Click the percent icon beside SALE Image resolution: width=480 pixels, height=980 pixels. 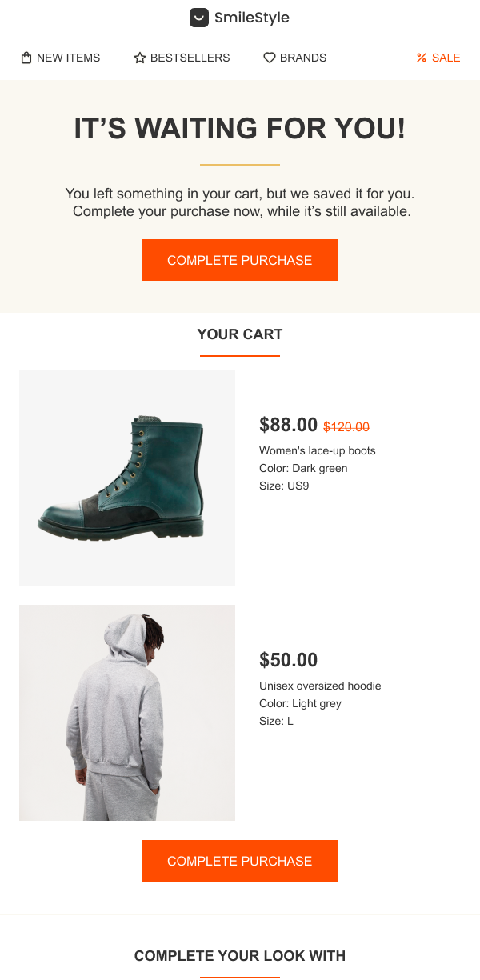coord(422,57)
